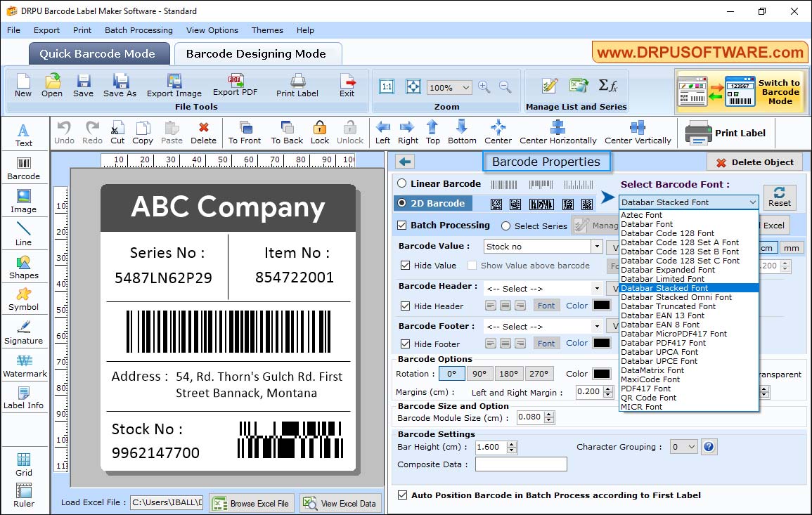Open the Batch Processing menu
Screen dimensions: 812x515
pos(138,30)
